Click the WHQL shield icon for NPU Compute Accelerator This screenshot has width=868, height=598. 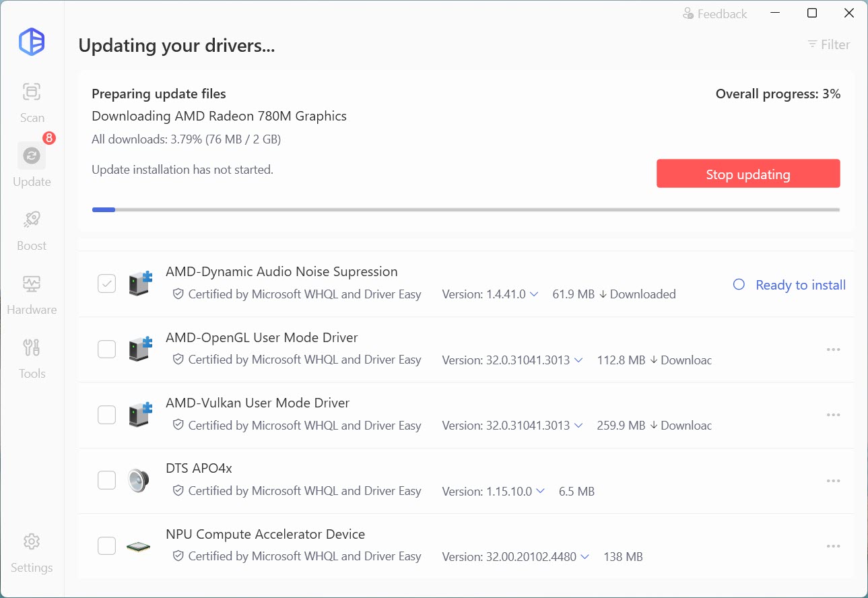pyautogui.click(x=178, y=556)
